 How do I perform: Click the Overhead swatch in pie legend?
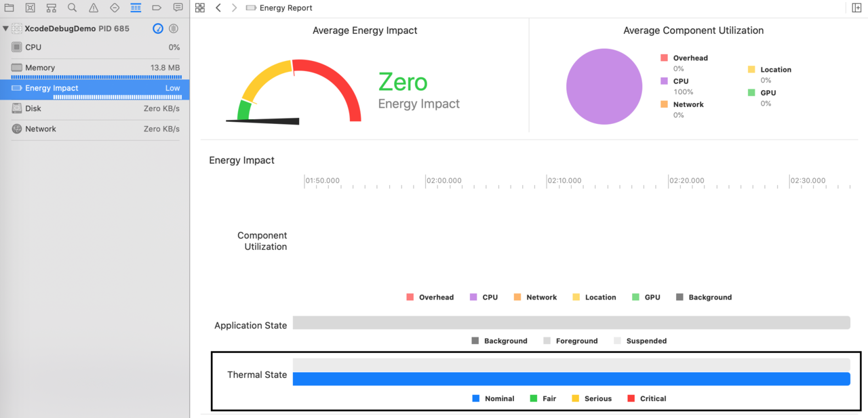pyautogui.click(x=664, y=58)
